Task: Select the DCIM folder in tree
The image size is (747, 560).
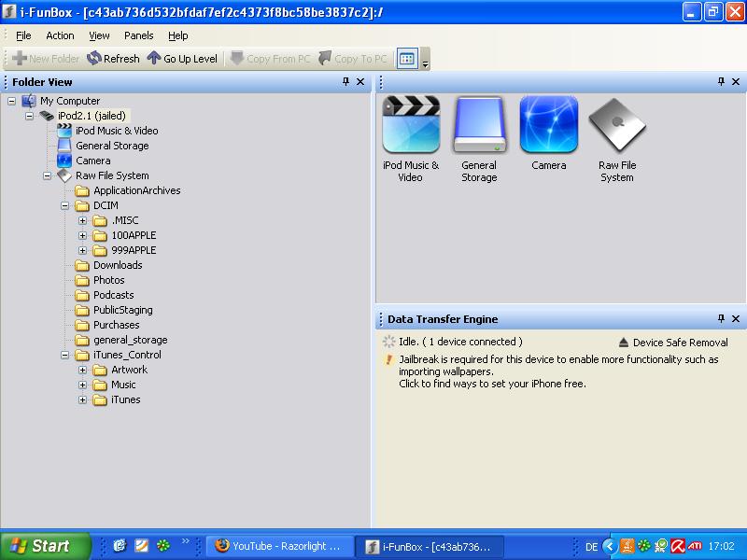Action: tap(106, 205)
